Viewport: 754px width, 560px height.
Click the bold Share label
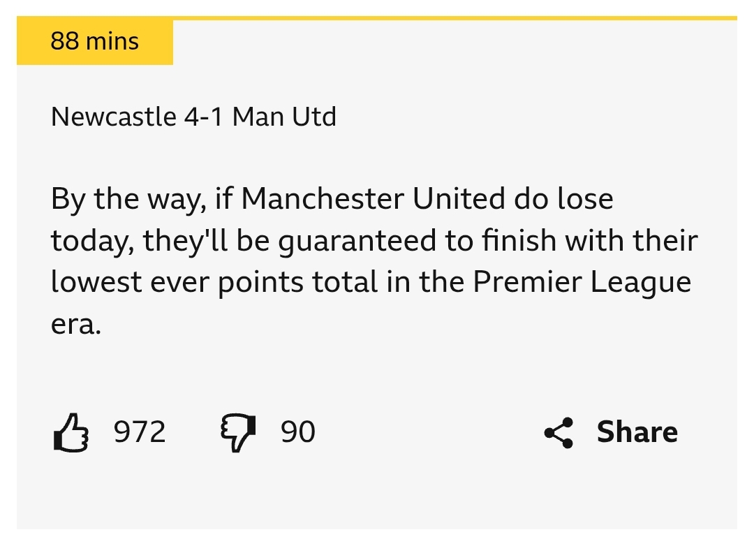click(637, 432)
